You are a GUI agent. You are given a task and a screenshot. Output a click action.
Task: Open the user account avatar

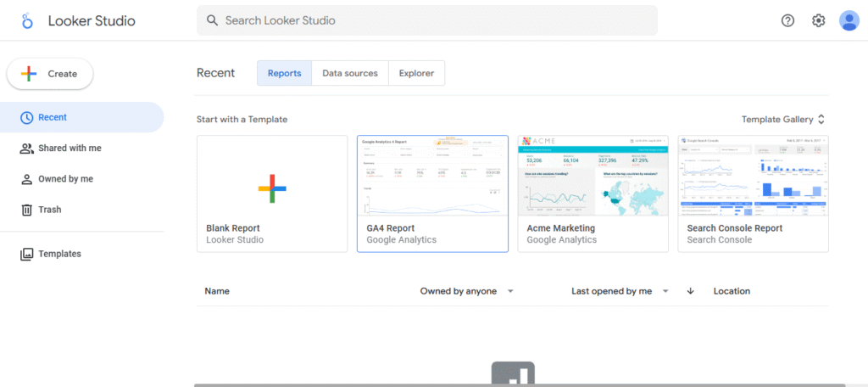tap(849, 21)
